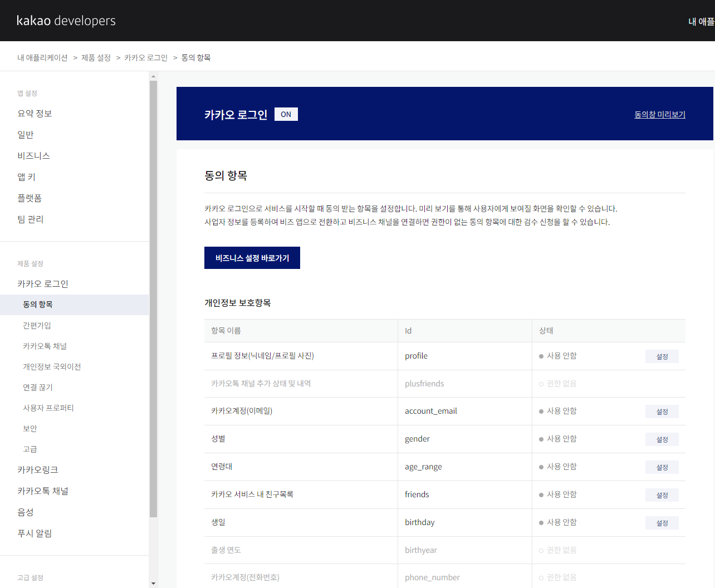Click 설정 for account_email row
This screenshot has height=588, width=715.
[x=662, y=411]
